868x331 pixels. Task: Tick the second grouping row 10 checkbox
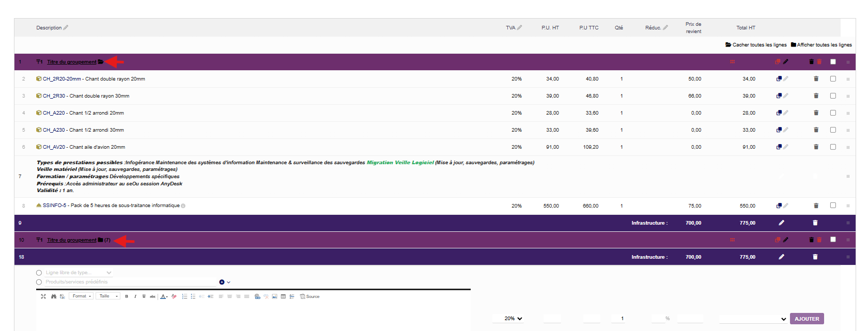tap(833, 239)
